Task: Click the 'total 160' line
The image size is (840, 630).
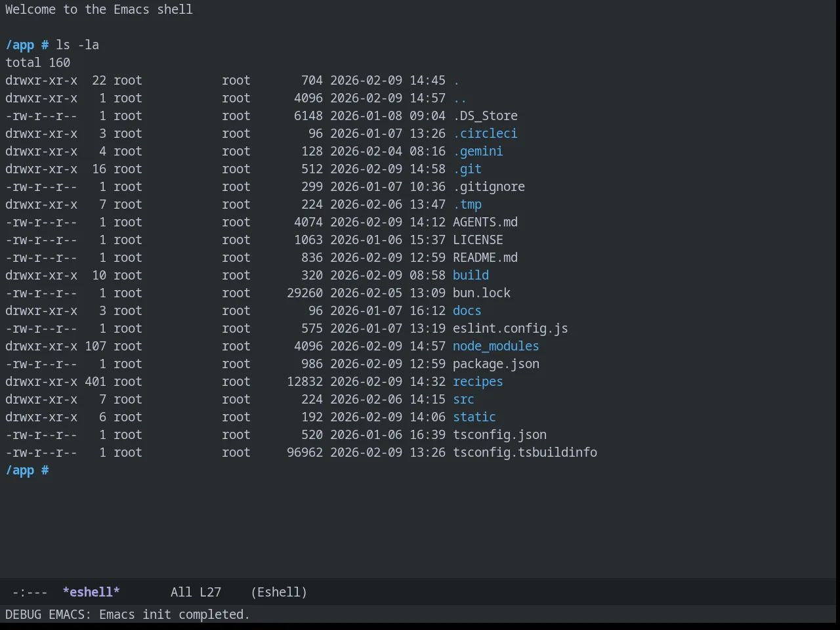Action: (x=37, y=62)
